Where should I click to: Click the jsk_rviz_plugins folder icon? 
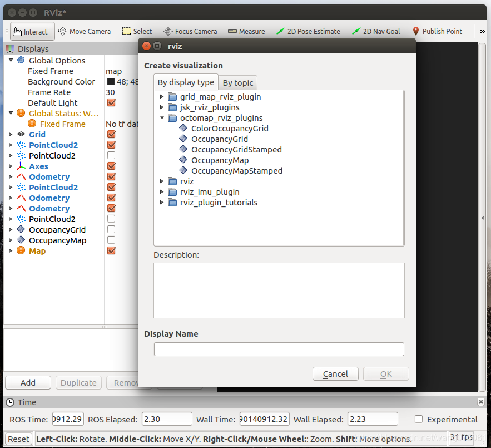point(172,107)
